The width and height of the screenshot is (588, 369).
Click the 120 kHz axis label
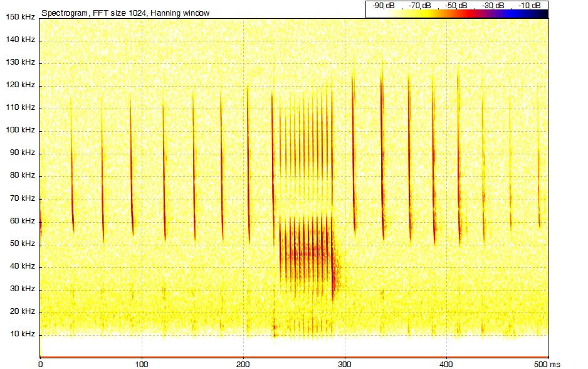click(x=20, y=85)
